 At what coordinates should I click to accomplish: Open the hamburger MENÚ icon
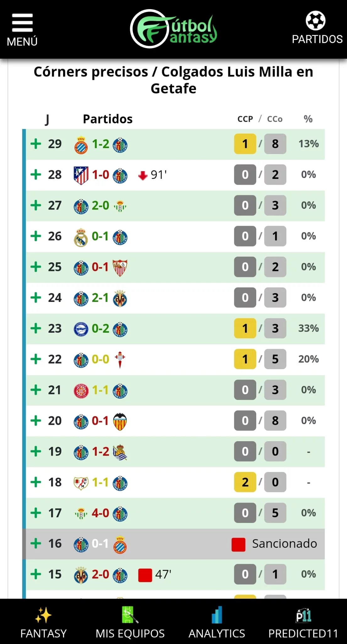(x=22, y=23)
